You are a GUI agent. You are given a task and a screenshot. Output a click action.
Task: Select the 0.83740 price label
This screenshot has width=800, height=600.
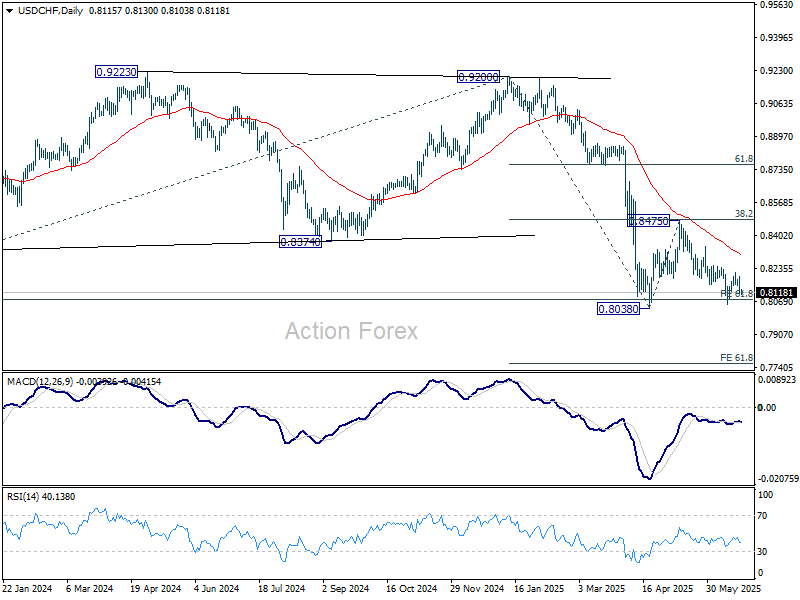click(x=301, y=242)
